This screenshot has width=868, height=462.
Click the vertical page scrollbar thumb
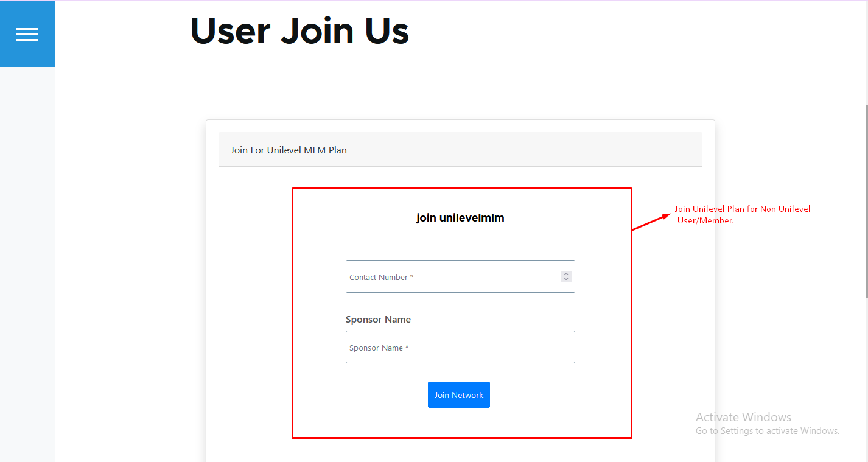[866, 201]
